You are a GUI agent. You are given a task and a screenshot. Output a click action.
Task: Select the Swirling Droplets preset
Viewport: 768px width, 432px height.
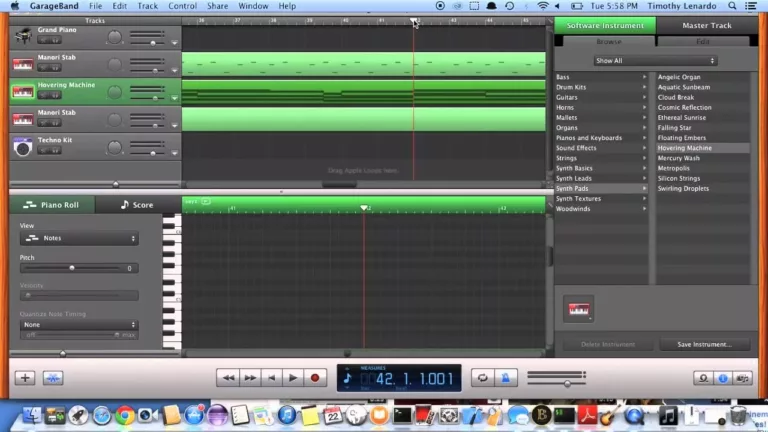683,189
